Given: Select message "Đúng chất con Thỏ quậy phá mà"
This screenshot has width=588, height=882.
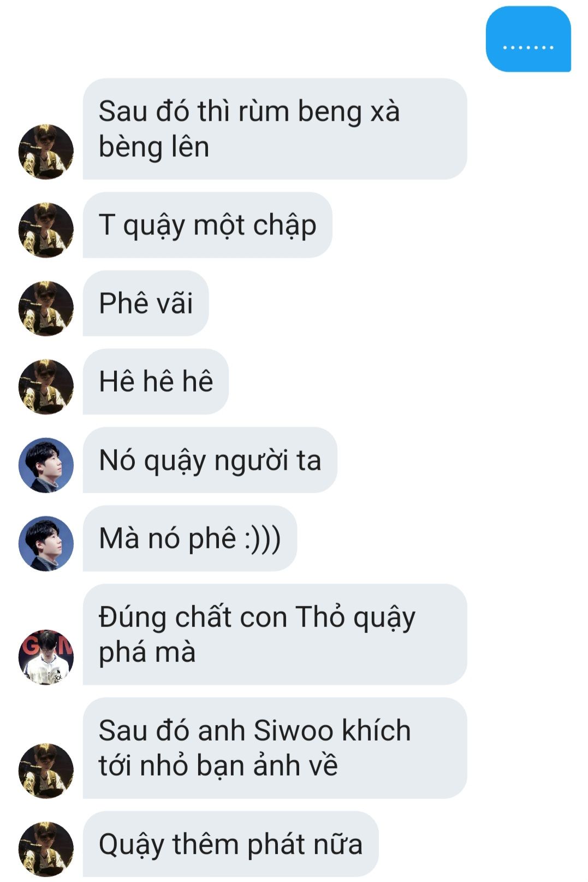Looking at the screenshot, I should (275, 635).
